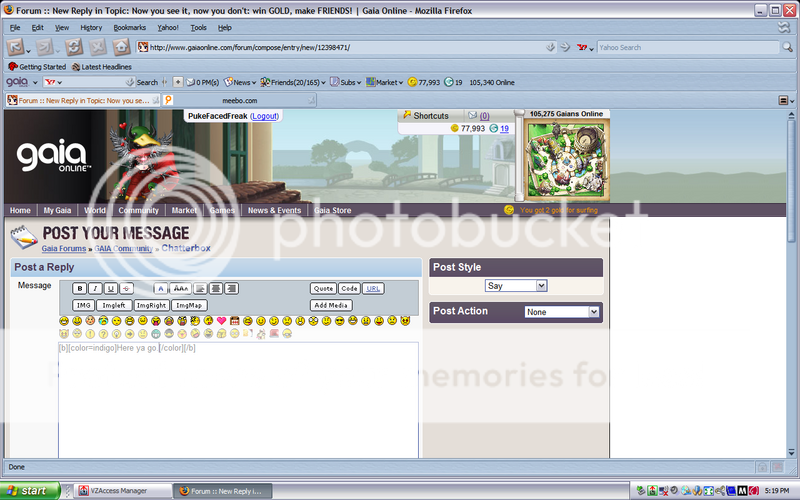The width and height of the screenshot is (800, 500).
Task: Expand the Subs dropdown in Gaia toolbar
Action: 359,83
